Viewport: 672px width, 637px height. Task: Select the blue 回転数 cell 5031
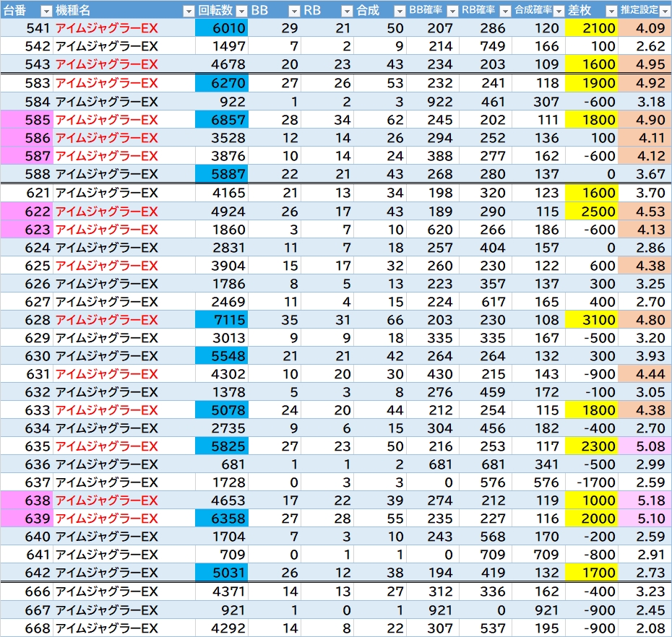[222, 572]
